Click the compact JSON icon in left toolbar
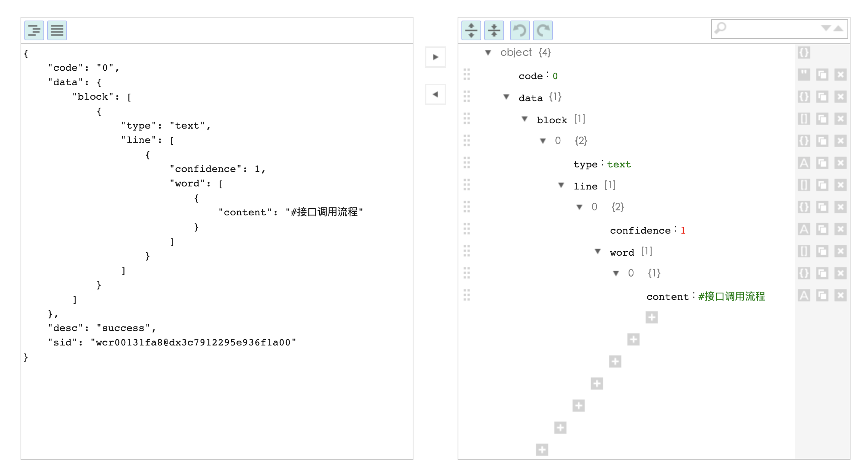 57,30
